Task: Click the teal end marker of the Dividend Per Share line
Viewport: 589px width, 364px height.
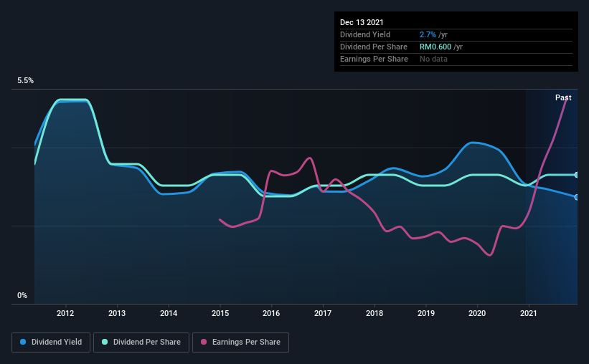Action: 576,175
